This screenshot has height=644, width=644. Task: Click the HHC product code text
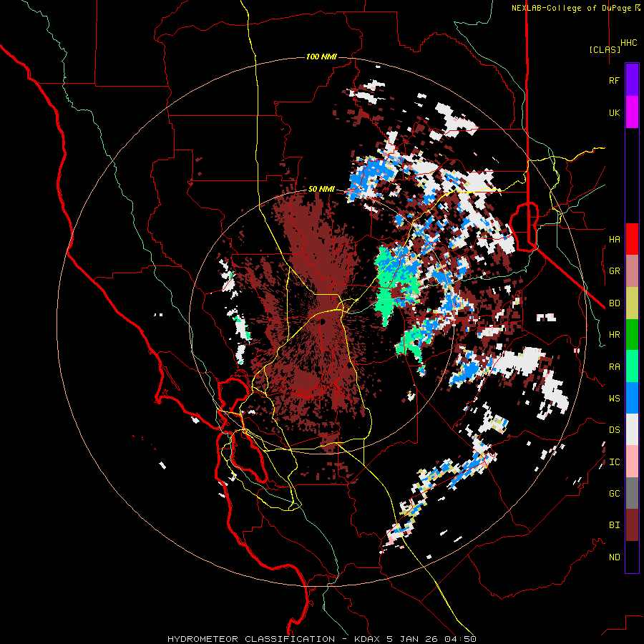629,43
